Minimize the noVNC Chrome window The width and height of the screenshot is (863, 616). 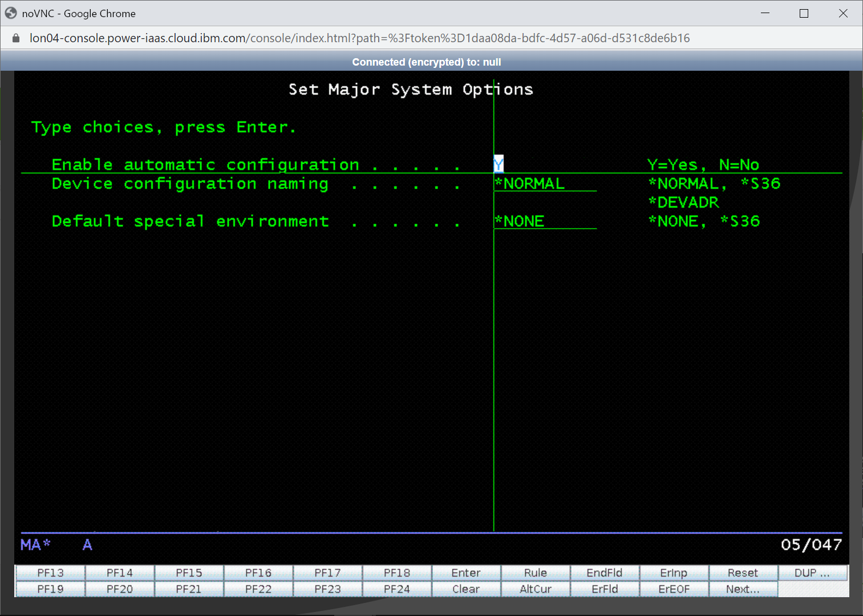[765, 13]
